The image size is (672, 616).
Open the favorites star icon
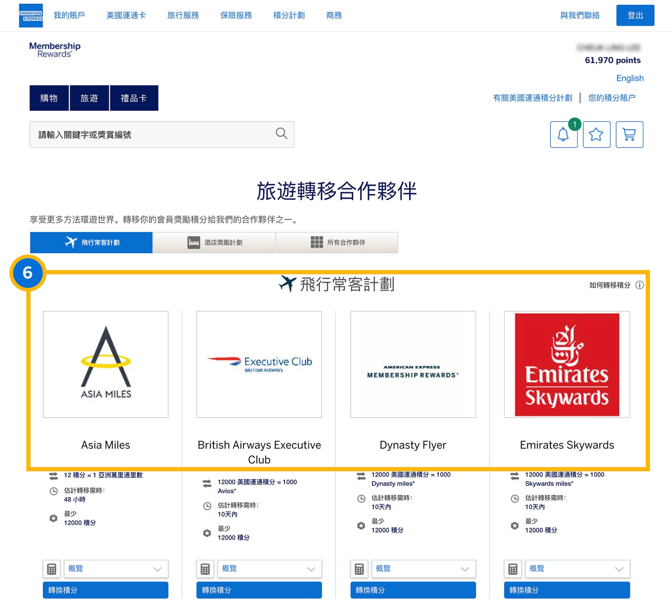(x=596, y=135)
